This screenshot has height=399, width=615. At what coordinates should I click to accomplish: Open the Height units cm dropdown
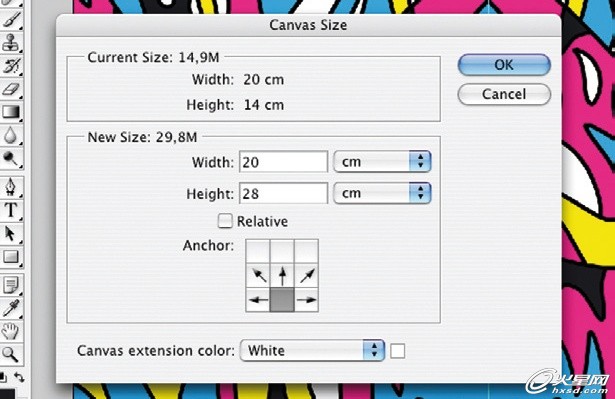[x=382, y=193]
